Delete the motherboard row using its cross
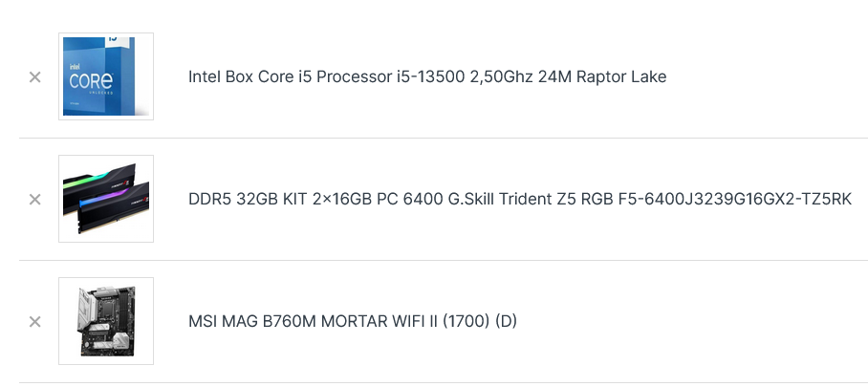The image size is (868, 387). [x=34, y=322]
